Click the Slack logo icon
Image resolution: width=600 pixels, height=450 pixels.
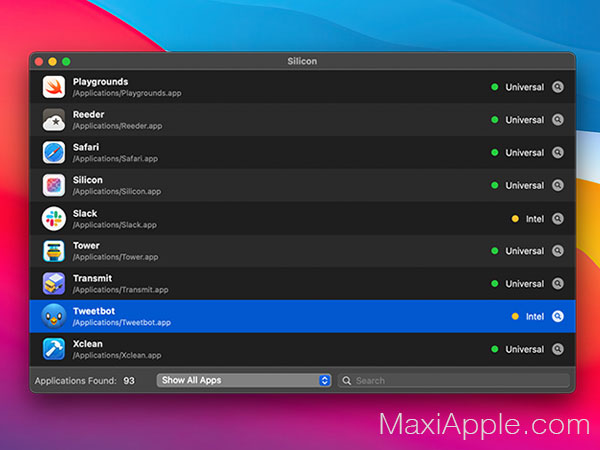(54, 218)
